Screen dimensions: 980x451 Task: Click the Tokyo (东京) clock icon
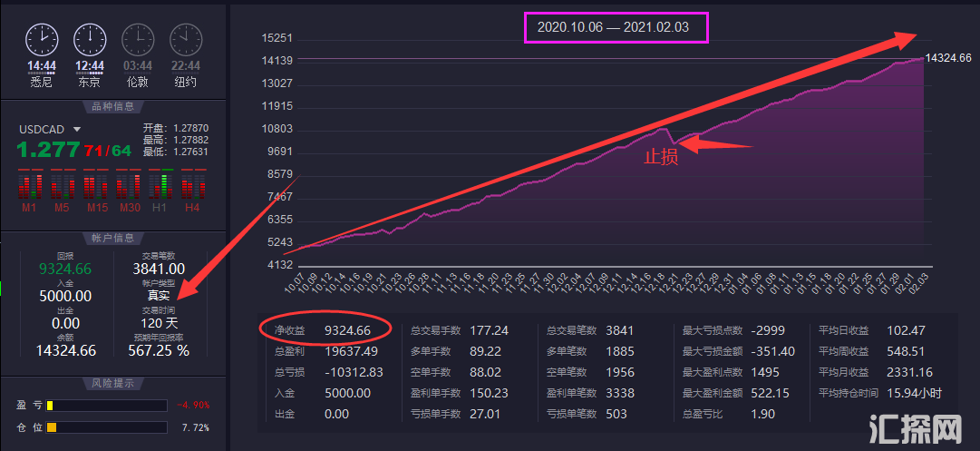tap(90, 39)
